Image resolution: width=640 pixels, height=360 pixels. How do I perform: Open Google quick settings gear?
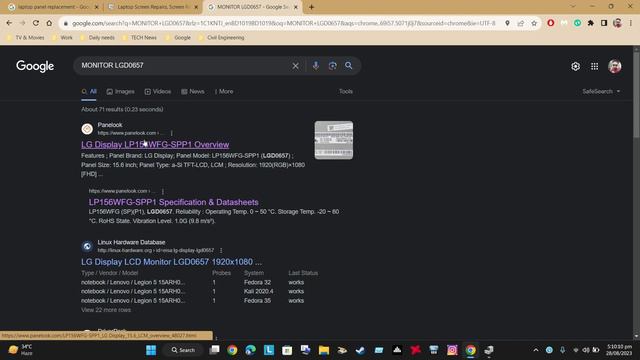[x=575, y=66]
